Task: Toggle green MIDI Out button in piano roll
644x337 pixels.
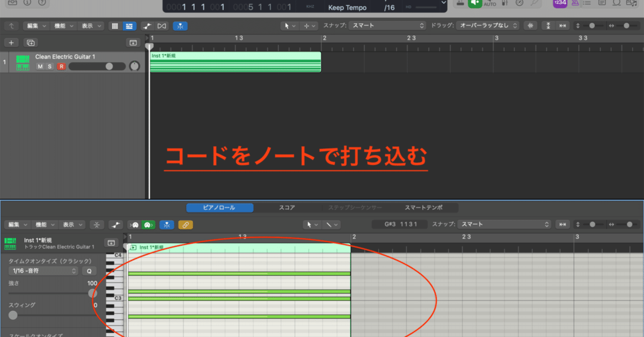Action: tap(148, 225)
